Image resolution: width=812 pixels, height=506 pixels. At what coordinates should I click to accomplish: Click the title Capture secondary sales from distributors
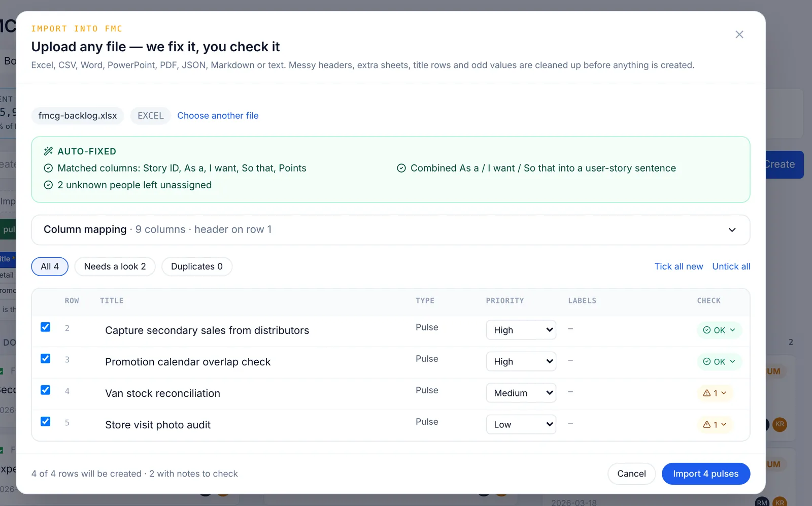207,330
